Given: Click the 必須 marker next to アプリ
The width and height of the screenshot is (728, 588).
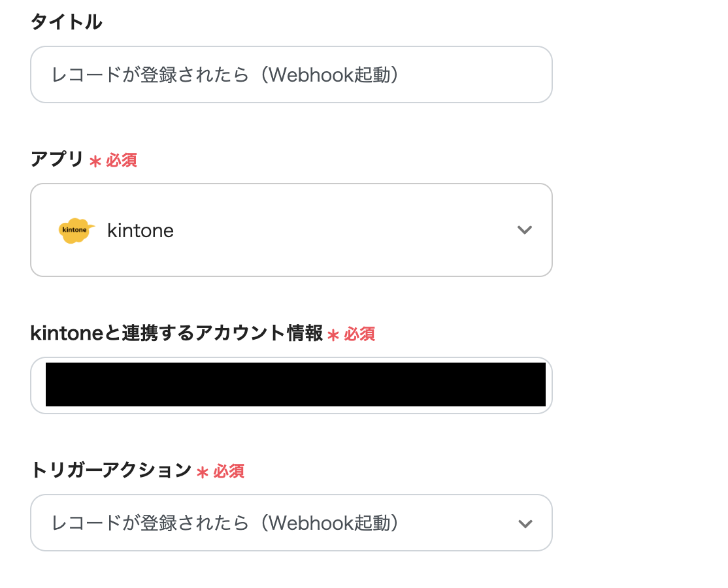Looking at the screenshot, I should click(x=122, y=160).
